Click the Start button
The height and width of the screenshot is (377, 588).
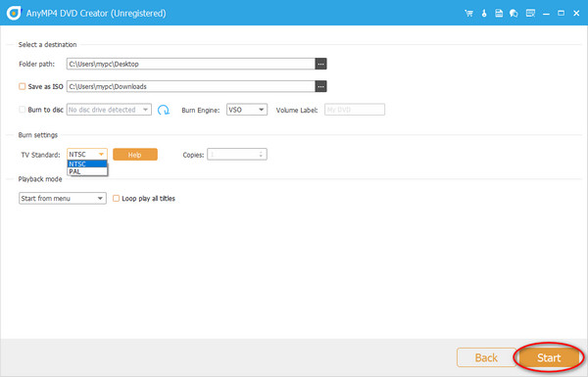pyautogui.click(x=549, y=357)
